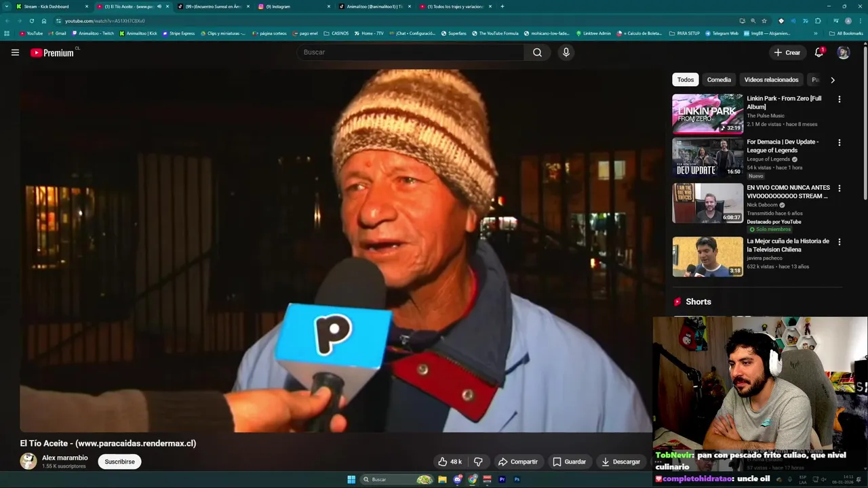Open new browser tab with plus

(502, 6)
